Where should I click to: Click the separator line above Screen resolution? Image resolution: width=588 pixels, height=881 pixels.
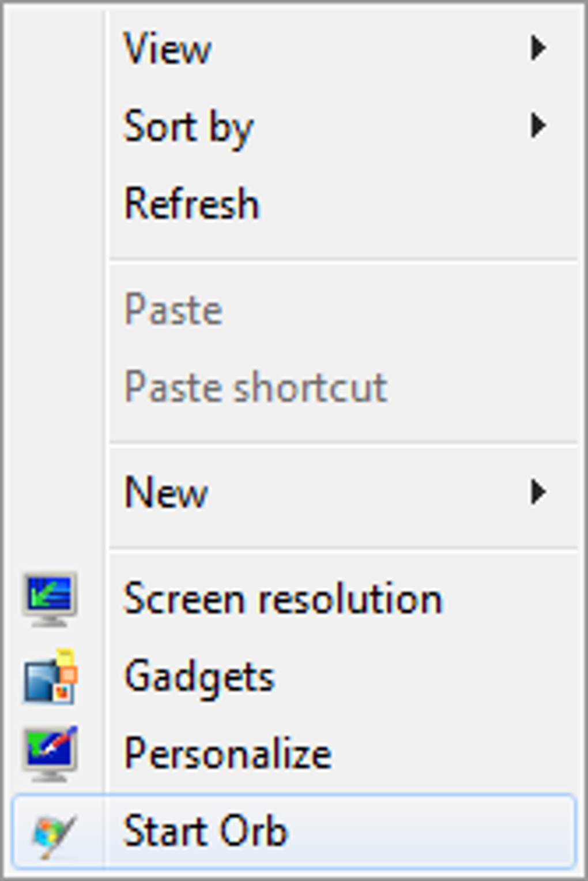click(x=343, y=549)
